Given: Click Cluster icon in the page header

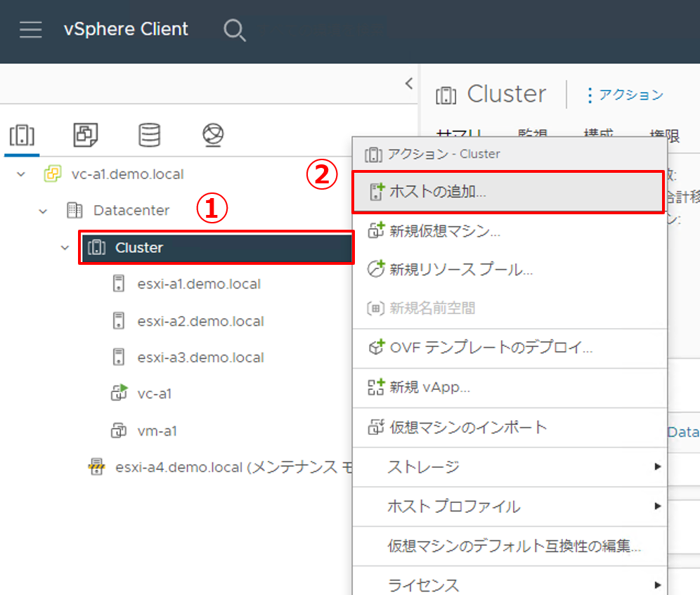Looking at the screenshot, I should tap(446, 95).
